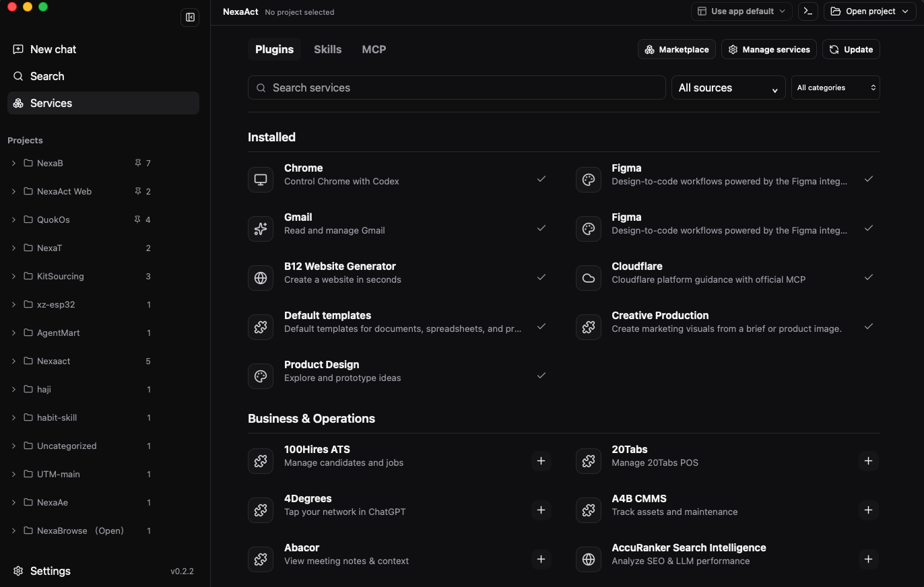The height and width of the screenshot is (587, 924).
Task: Switch to the MCP tab
Action: tap(374, 49)
